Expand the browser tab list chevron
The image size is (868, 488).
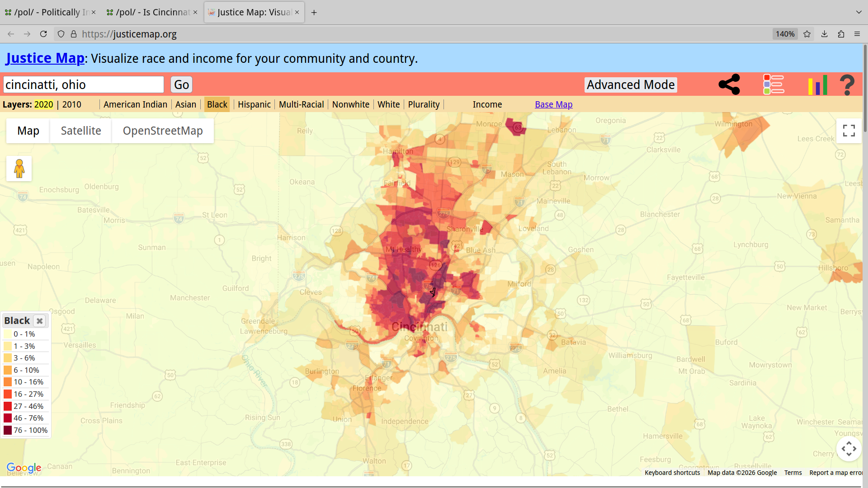[859, 12]
